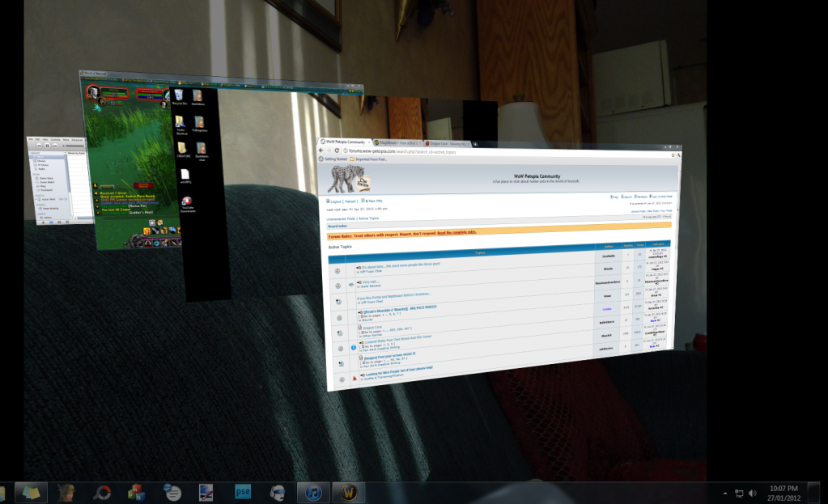Open Read the complete rules link

456,232
